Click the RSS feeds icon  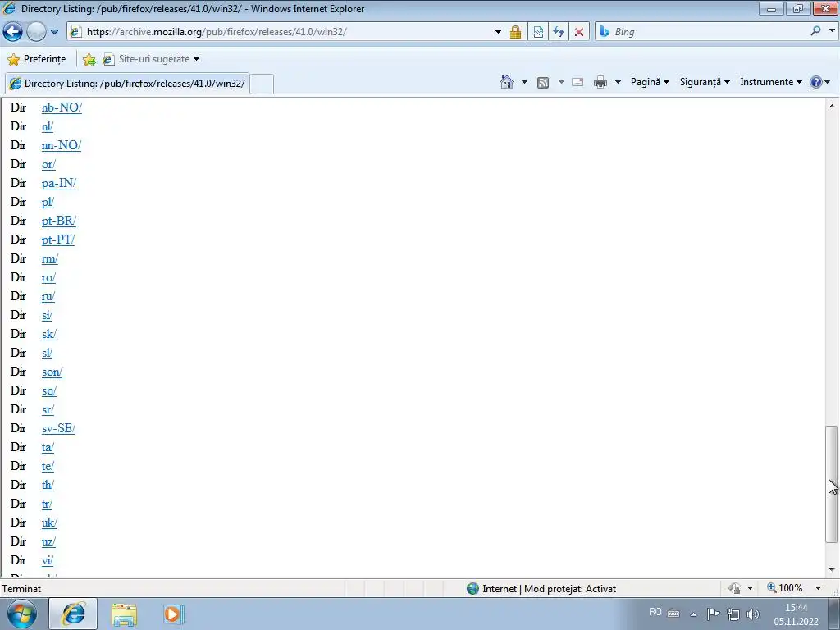[x=543, y=83]
